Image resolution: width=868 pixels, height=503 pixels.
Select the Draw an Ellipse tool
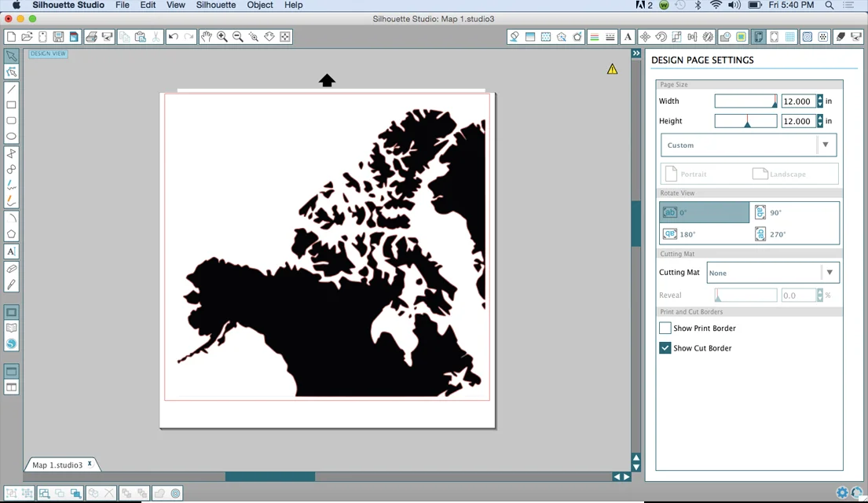[11, 136]
